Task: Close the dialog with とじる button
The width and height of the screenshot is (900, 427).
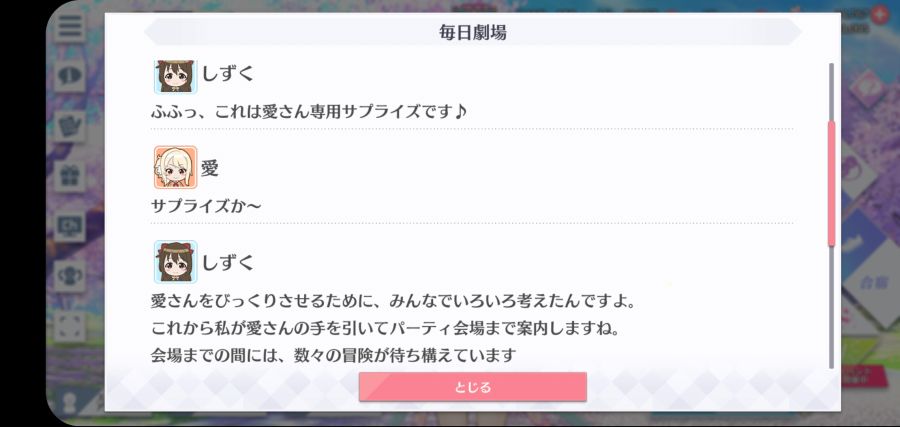Action: coord(472,387)
